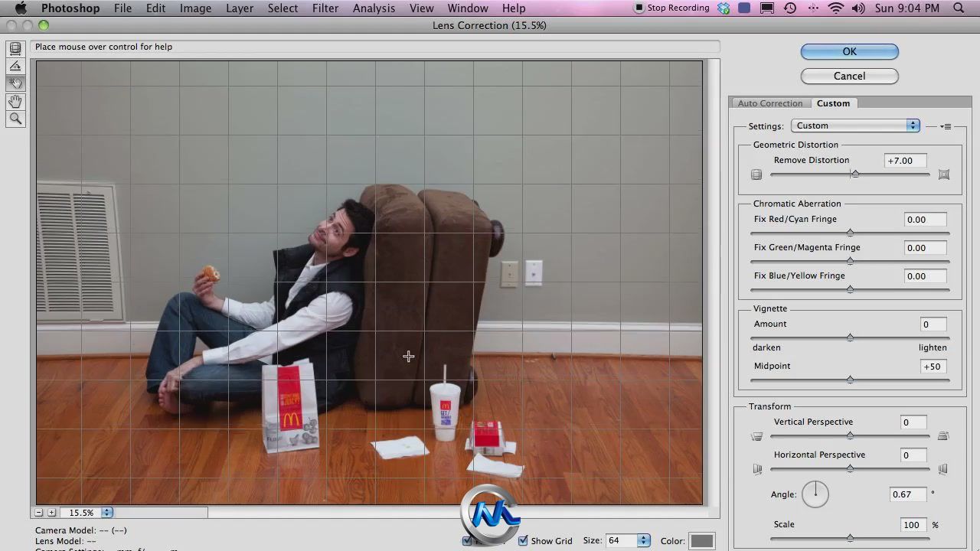Screen dimensions: 980x551
Task: Click the Remove Distortion slider handle
Action: (855, 174)
